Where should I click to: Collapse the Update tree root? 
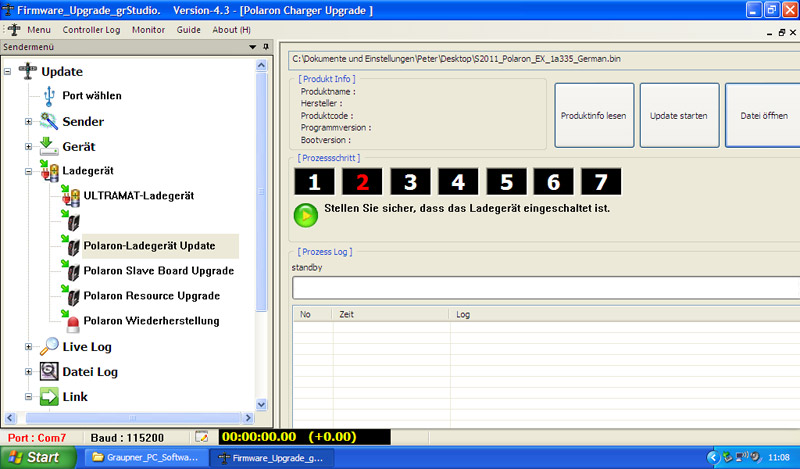tap(7, 71)
